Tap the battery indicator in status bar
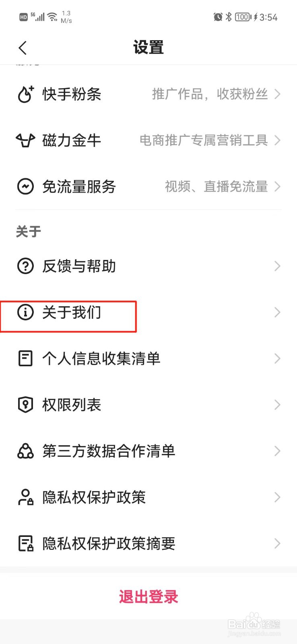 243,17
